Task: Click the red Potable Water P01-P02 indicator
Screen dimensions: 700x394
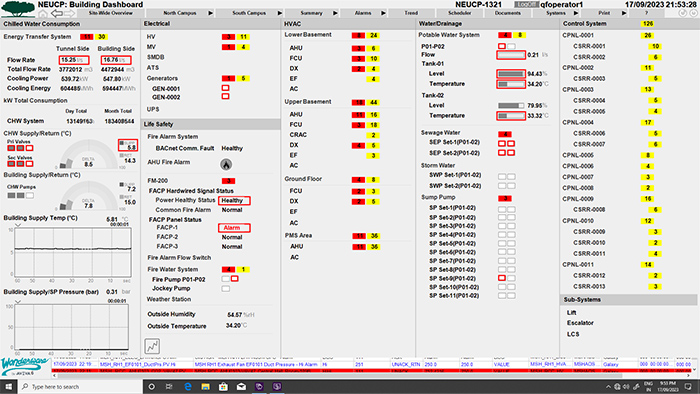Action: pyautogui.click(x=502, y=46)
